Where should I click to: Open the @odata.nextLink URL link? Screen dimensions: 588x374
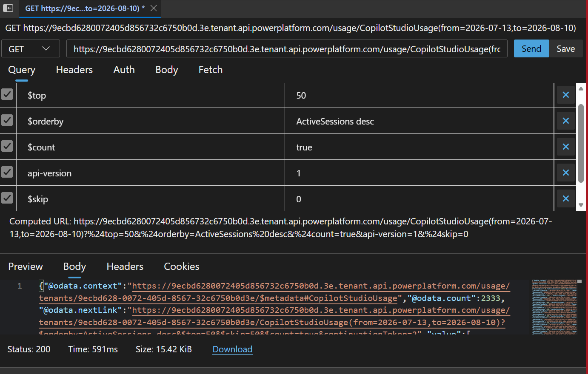point(274,316)
